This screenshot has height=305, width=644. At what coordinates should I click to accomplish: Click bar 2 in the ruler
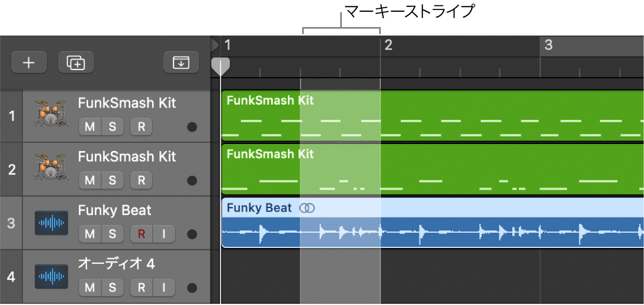point(388,45)
